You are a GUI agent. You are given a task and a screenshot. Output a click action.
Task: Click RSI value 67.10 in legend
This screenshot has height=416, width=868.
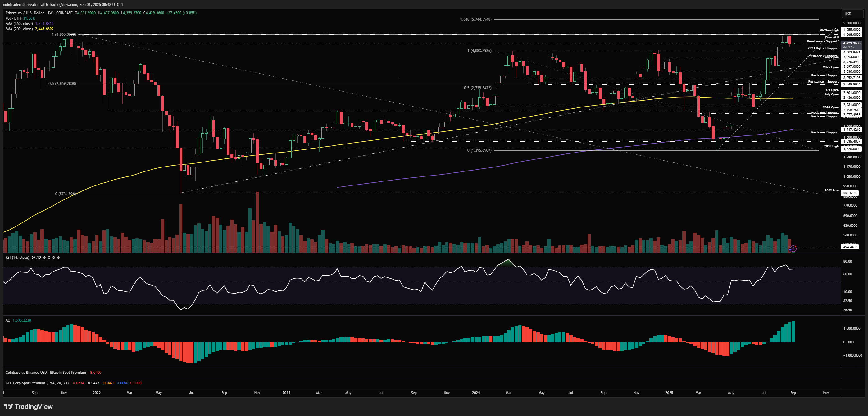pyautogui.click(x=36, y=258)
